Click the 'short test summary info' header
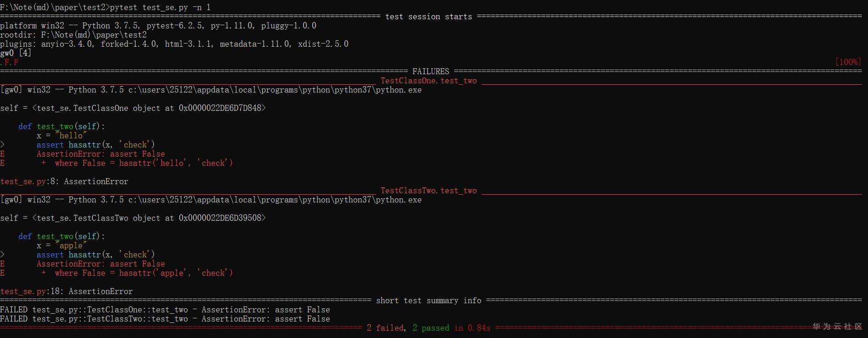The height and width of the screenshot is (338, 868). coord(428,300)
